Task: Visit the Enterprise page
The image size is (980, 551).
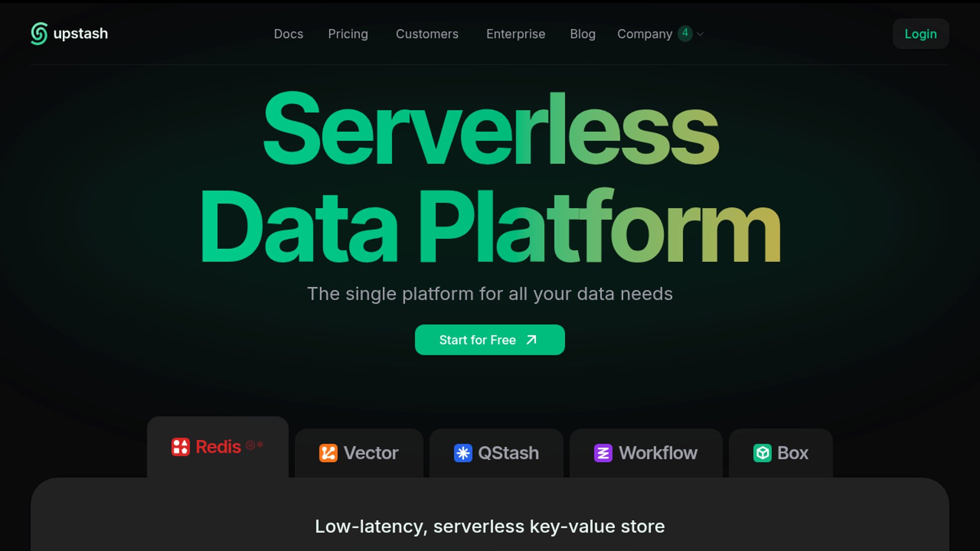Action: click(516, 34)
